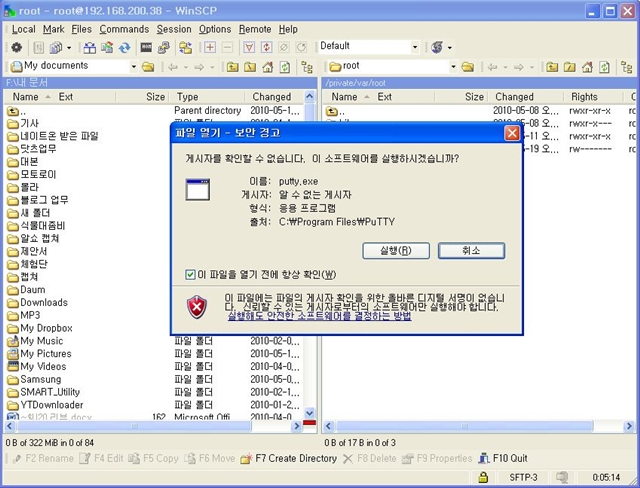Image resolution: width=640 pixels, height=488 pixels.
Task: Click the Open in PuTTY toolbar icon
Action: [164, 47]
